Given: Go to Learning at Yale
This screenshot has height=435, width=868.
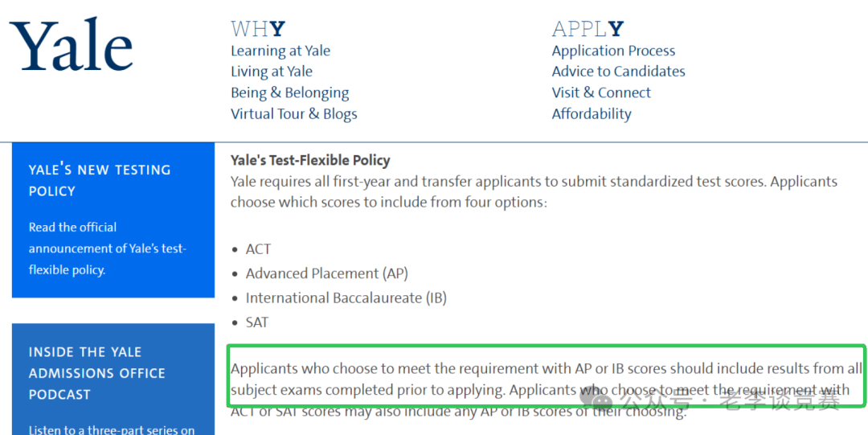Looking at the screenshot, I should point(280,51).
